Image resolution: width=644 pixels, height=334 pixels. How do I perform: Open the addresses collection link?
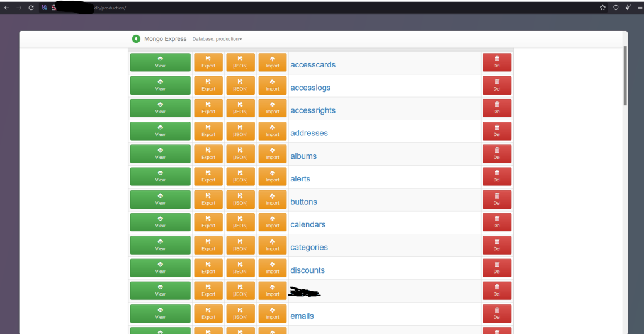[x=309, y=133]
